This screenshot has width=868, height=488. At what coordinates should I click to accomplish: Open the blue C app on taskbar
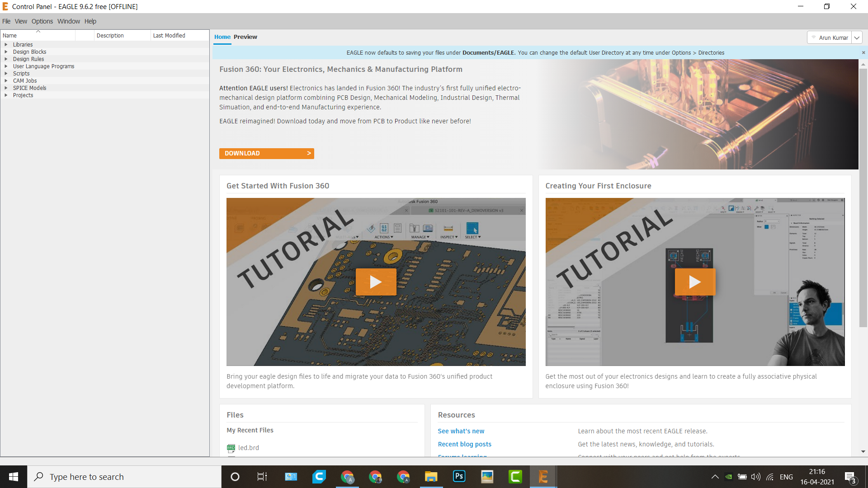tap(319, 477)
